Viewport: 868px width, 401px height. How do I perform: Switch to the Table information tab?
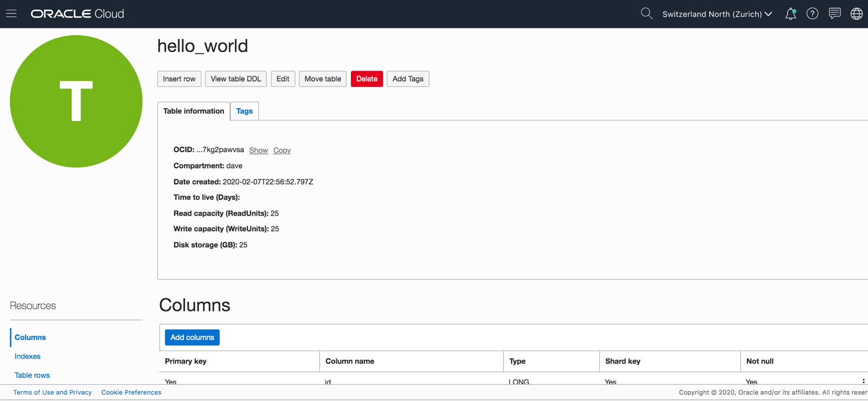[194, 111]
